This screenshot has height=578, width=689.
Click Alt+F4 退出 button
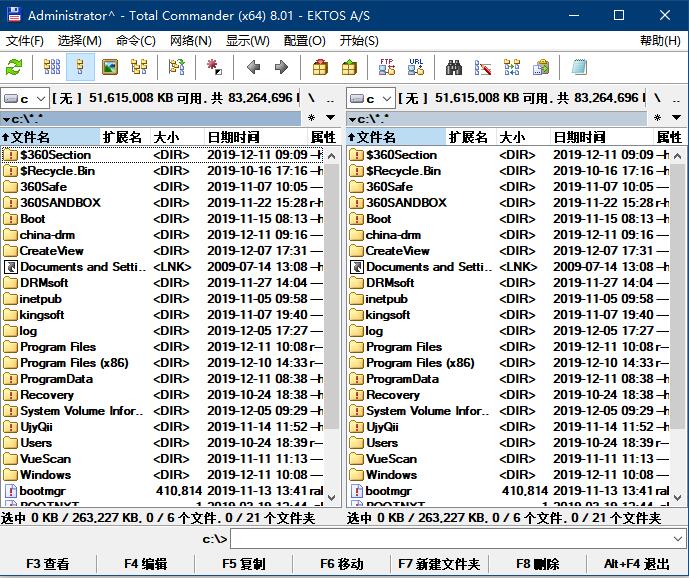637,564
